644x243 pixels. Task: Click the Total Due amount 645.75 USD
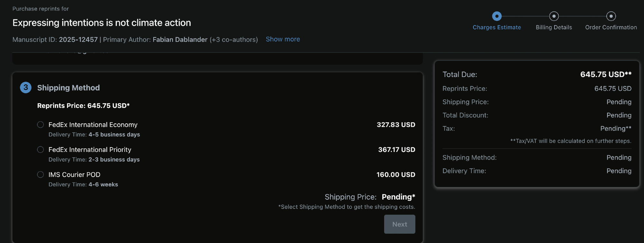pos(605,74)
